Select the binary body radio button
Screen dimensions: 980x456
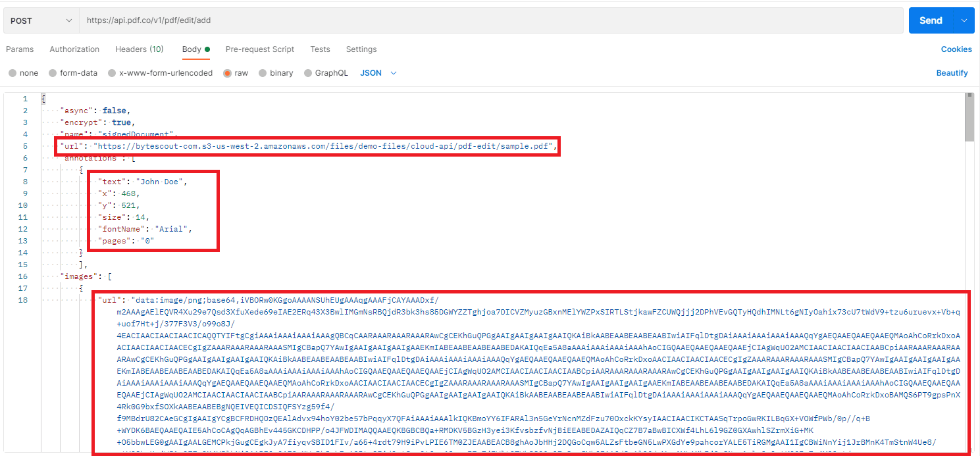point(263,73)
